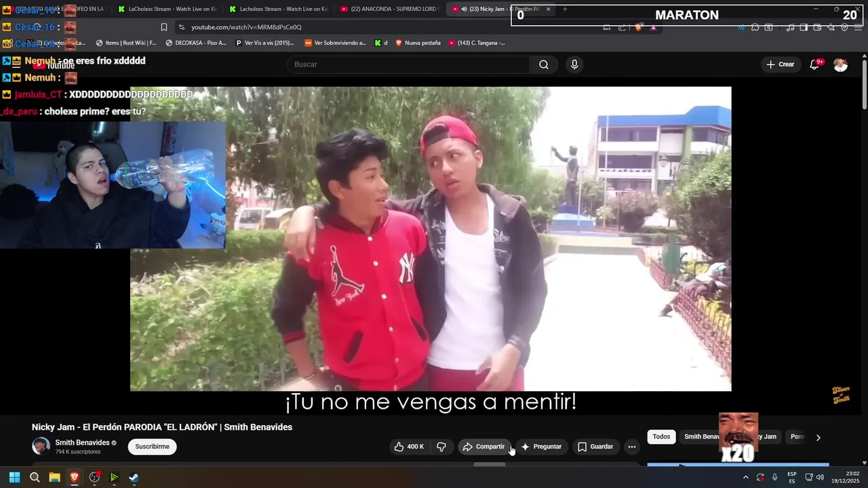Click the page vertical scrollbar thumb
This screenshot has height=488, width=868.
pyautogui.click(x=864, y=85)
